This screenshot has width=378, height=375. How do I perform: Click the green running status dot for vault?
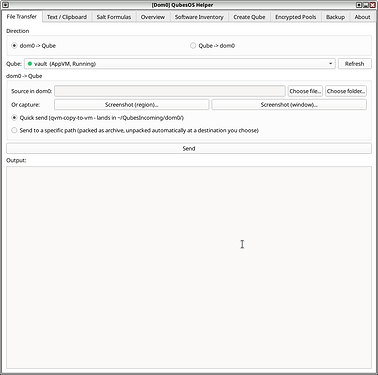coord(30,64)
